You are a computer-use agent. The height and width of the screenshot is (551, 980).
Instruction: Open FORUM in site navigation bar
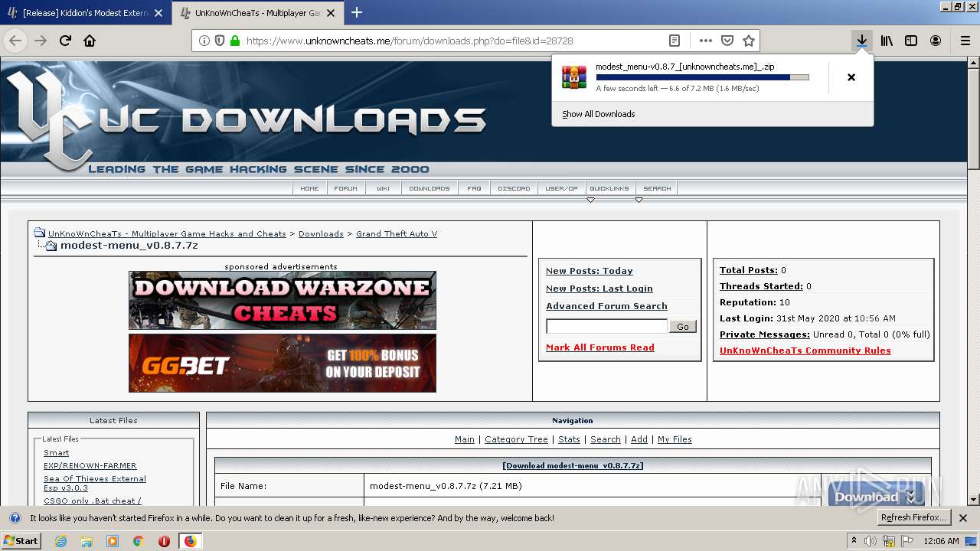coord(346,188)
